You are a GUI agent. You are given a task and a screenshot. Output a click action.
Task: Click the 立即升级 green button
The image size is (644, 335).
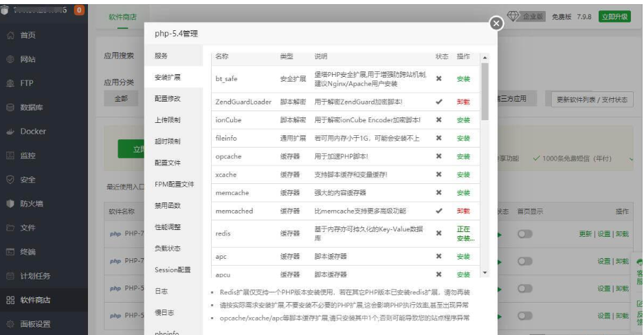(x=614, y=16)
